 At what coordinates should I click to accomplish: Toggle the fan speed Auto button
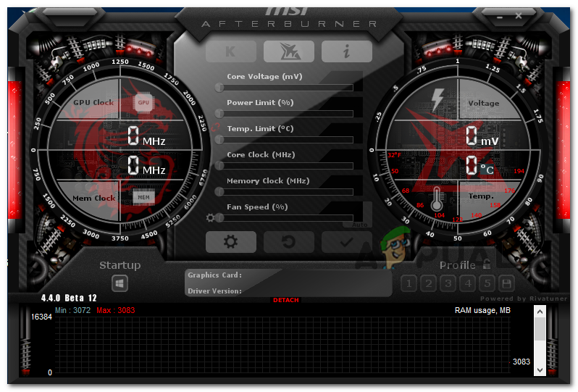[x=360, y=225]
